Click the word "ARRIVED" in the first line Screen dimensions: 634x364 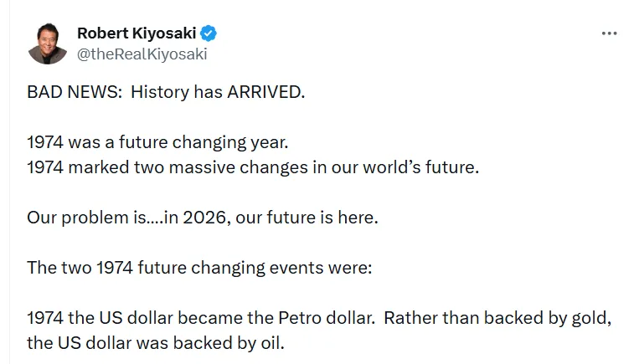tap(265, 92)
